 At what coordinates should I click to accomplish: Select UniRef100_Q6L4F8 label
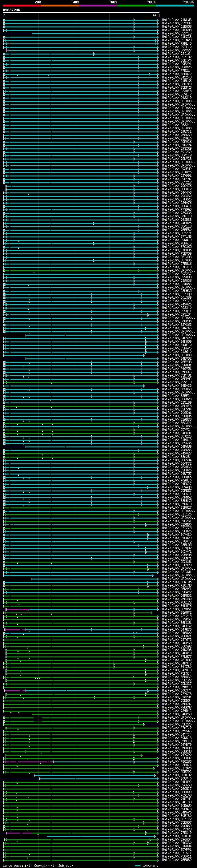click(177, 406)
